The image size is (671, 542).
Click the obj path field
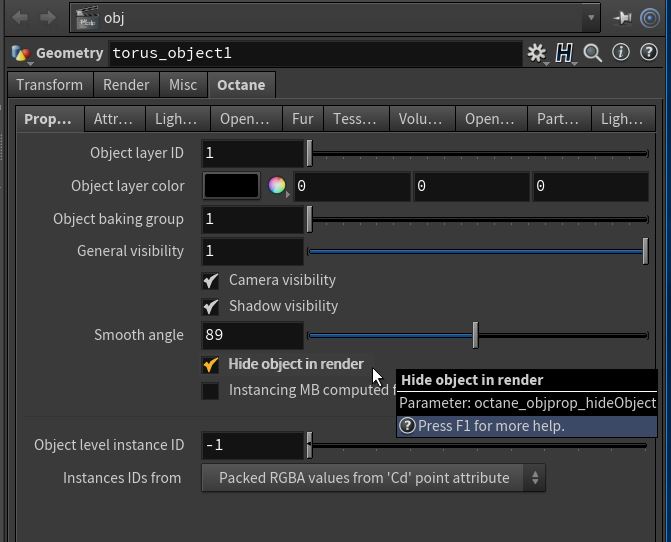tap(335, 18)
